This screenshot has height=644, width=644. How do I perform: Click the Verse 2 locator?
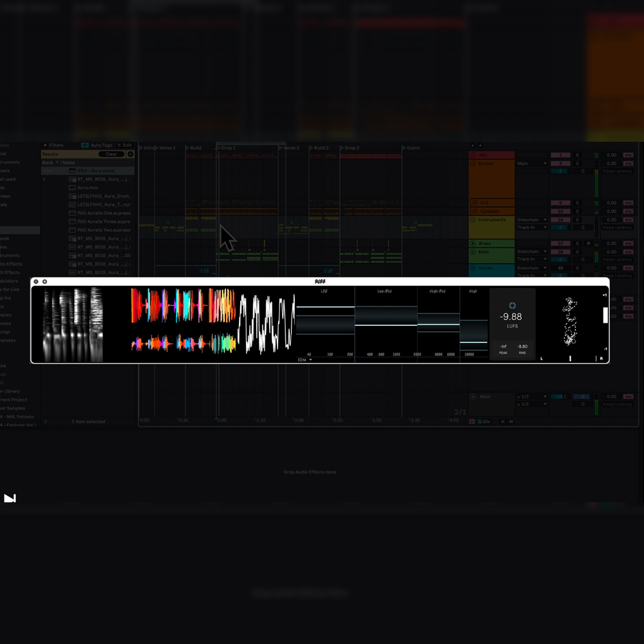point(289,148)
